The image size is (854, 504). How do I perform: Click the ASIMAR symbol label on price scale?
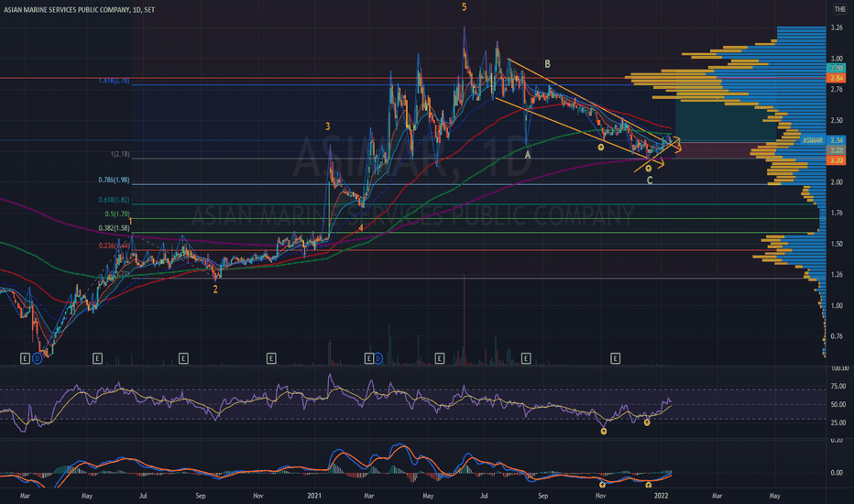point(813,140)
